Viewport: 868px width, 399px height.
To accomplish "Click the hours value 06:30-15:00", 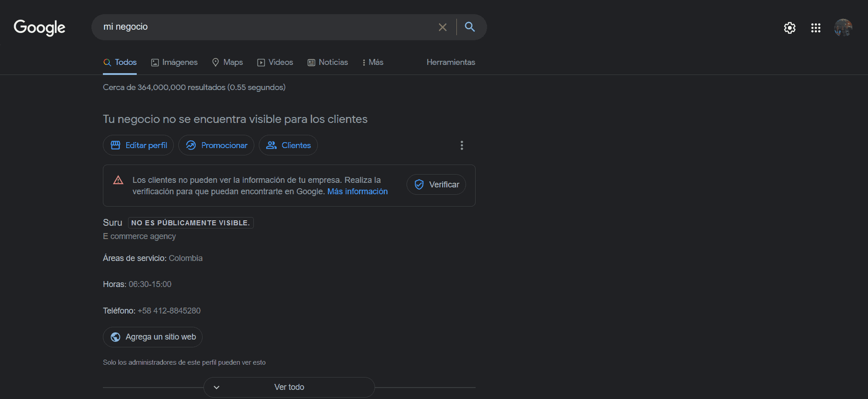I will pyautogui.click(x=150, y=284).
